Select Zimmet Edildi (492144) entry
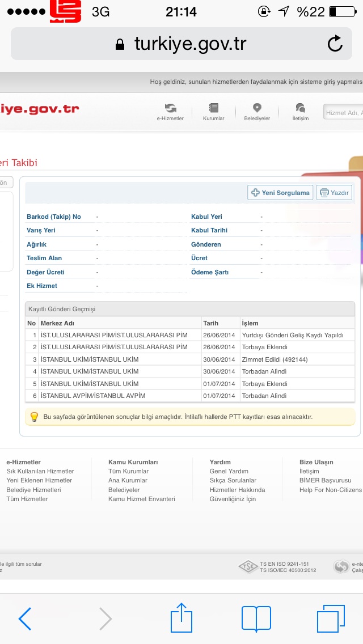Screen dimensions: 363x644 point(275,359)
